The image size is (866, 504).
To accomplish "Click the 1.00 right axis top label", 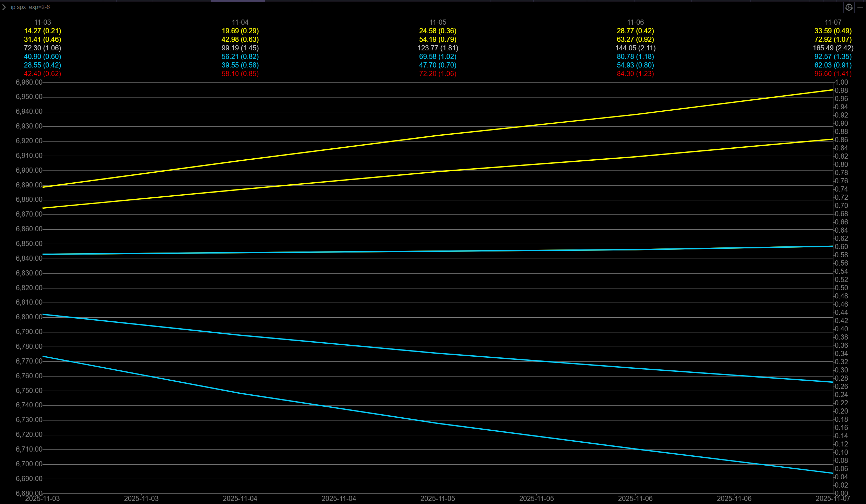I will (842, 82).
